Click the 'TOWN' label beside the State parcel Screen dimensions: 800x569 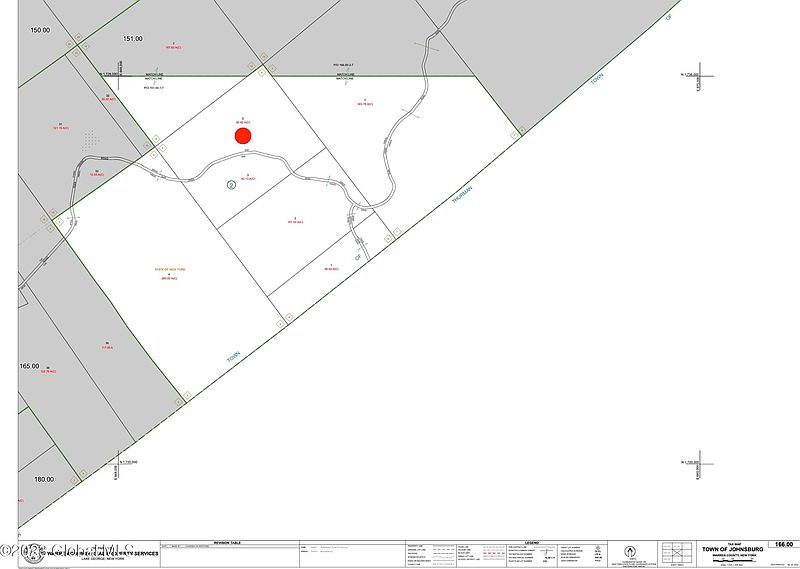[234, 356]
